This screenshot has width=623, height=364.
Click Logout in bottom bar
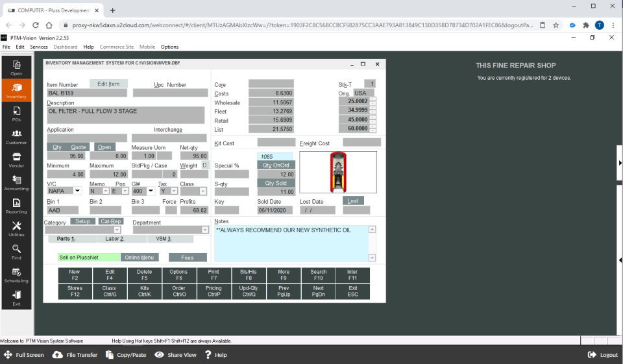click(603, 355)
